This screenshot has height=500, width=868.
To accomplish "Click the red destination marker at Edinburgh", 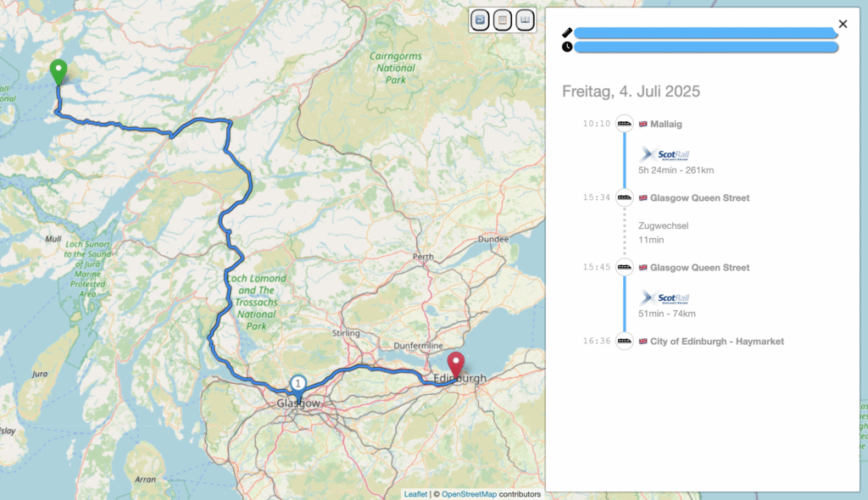I will pos(457,364).
